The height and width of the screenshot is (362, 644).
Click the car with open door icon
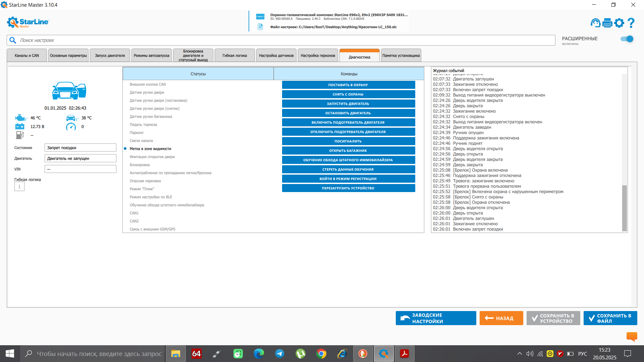[69, 90]
